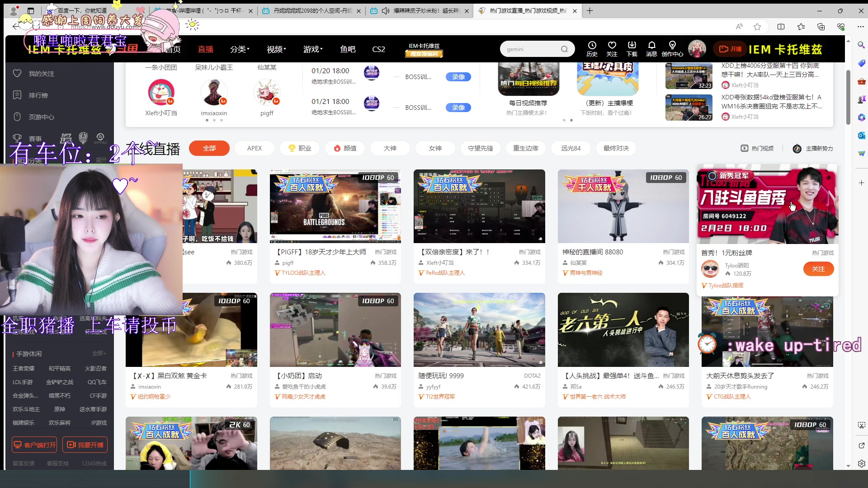Viewport: 868px width, 488px height.
Task: Click the Follow (关注) heart icon
Action: point(612,45)
